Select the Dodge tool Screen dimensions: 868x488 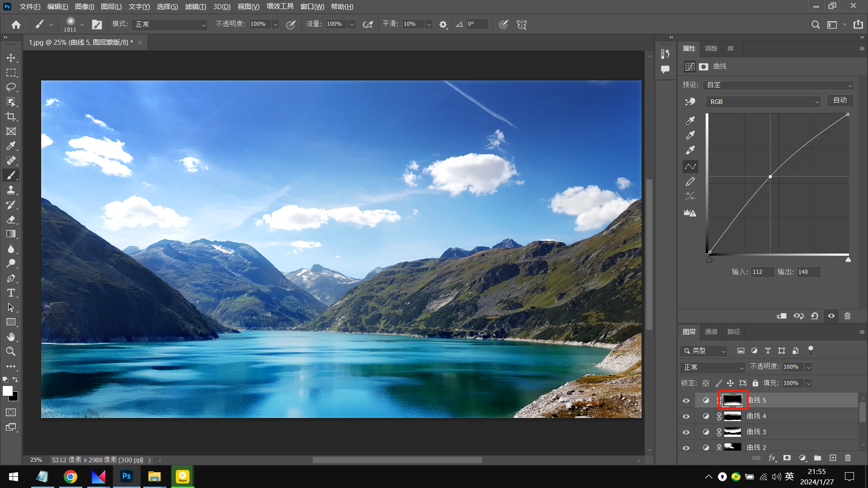point(11,263)
